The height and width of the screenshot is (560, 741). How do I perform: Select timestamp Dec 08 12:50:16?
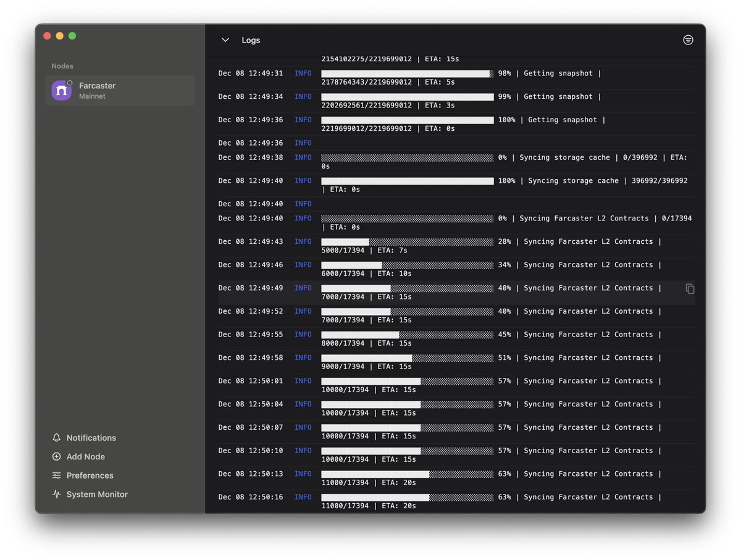(251, 497)
